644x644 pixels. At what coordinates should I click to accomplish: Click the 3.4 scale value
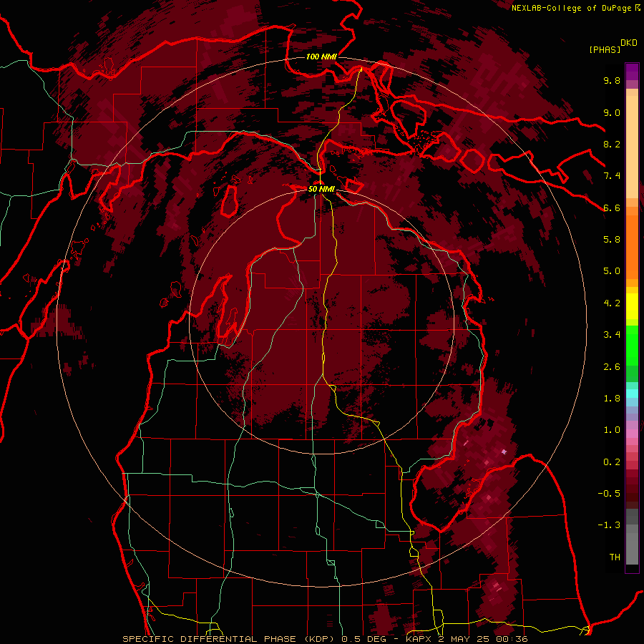coord(612,335)
